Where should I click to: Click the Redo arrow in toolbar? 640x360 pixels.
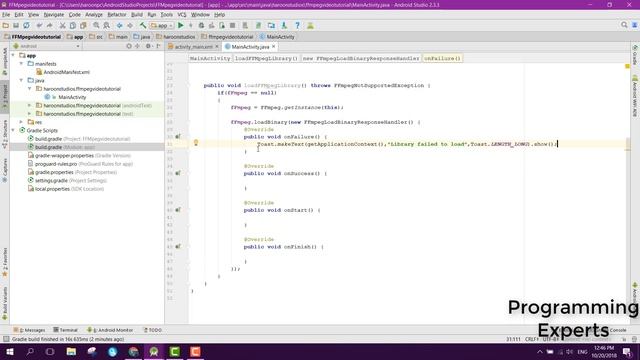tap(49, 25)
